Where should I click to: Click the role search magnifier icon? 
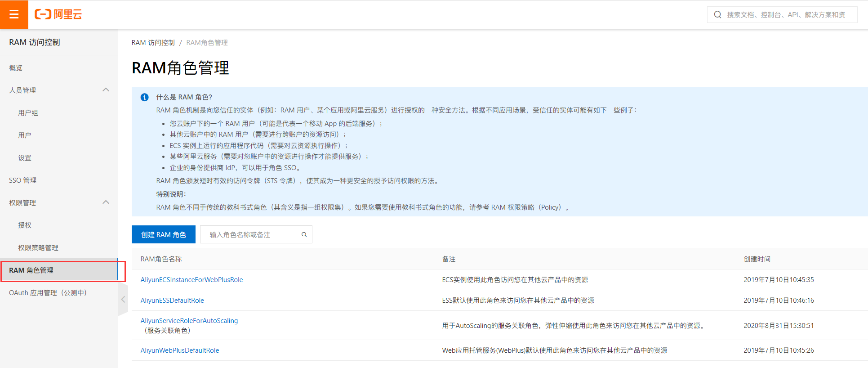[x=304, y=234]
